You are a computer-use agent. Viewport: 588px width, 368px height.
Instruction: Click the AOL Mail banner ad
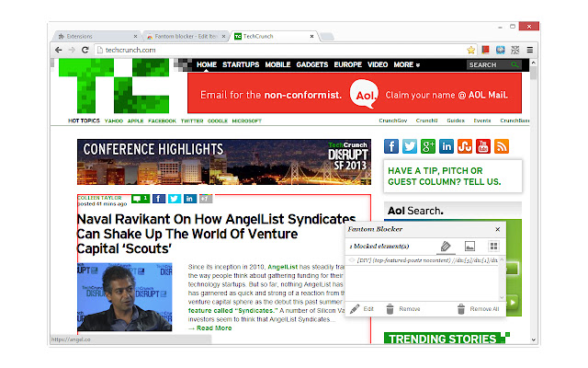coord(355,93)
